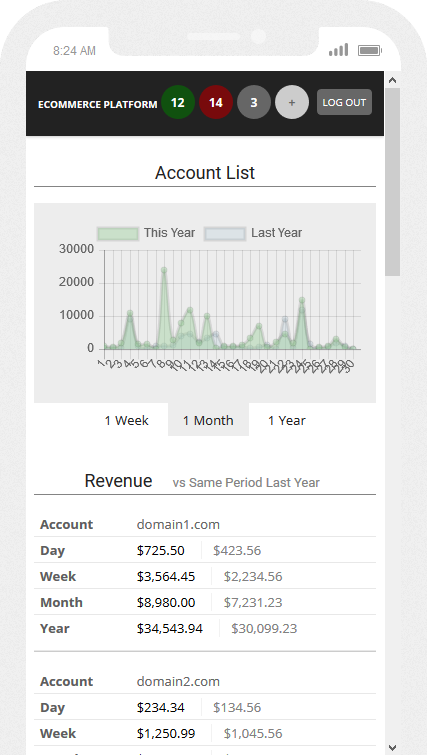Click the chart peak data point near 24000
This screenshot has height=755, width=427.
coord(164,270)
